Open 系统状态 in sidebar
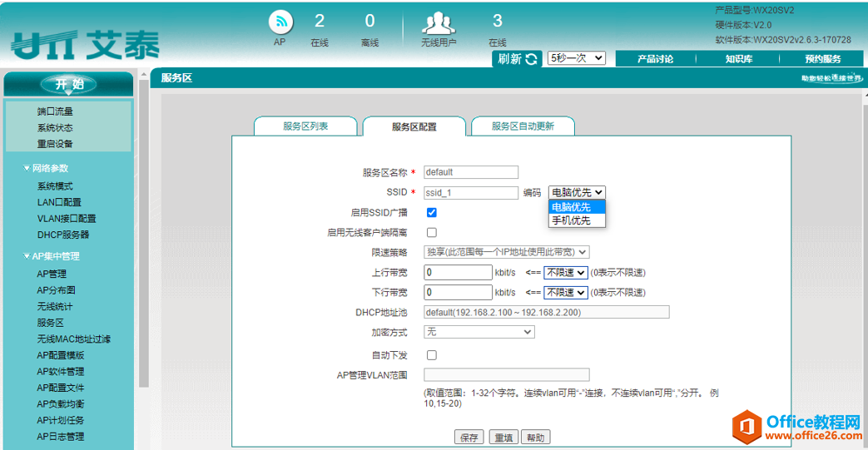Screen dimensions: 868x450 55,128
